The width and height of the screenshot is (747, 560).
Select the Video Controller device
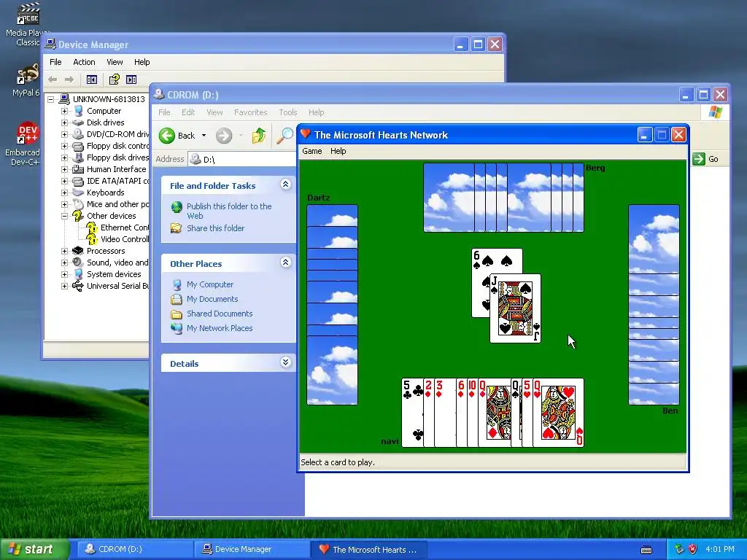tap(117, 239)
